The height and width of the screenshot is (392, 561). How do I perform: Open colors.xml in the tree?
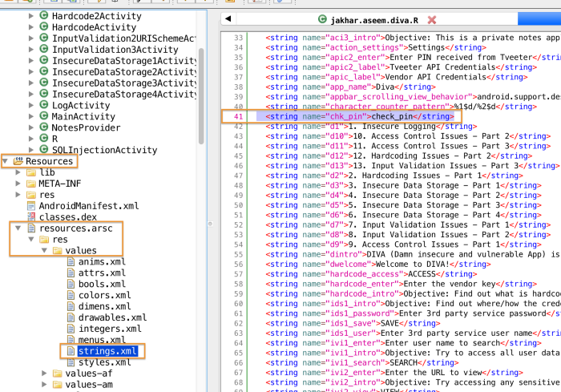point(104,295)
